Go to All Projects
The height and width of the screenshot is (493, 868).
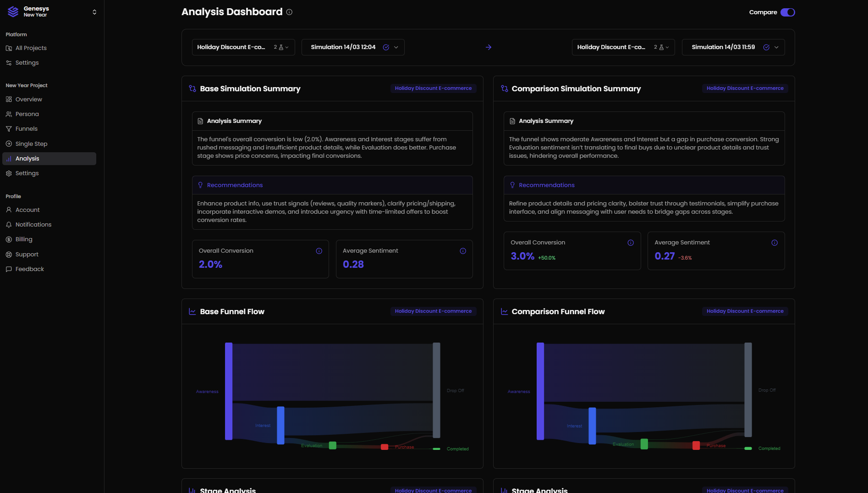(49, 48)
